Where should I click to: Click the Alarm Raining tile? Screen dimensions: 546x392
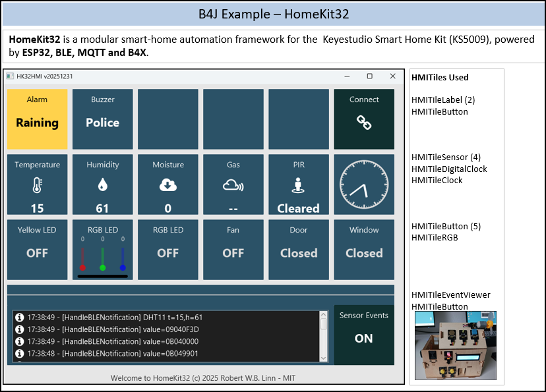point(38,119)
